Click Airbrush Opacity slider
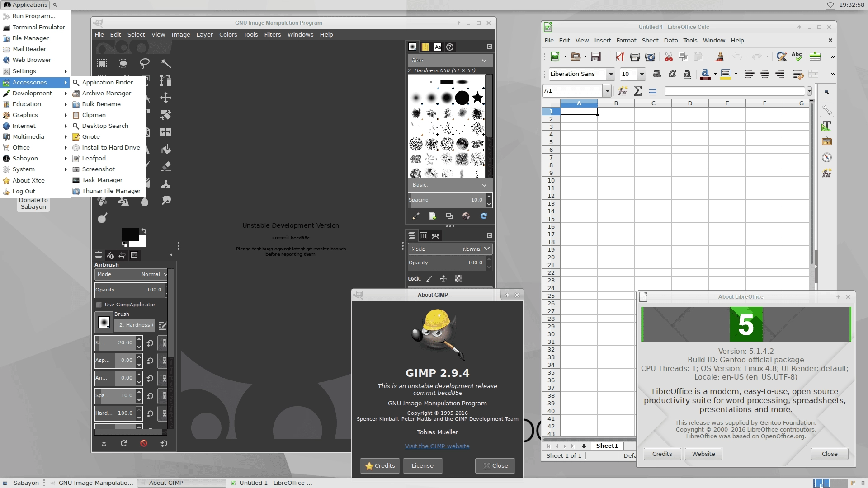 pos(130,290)
